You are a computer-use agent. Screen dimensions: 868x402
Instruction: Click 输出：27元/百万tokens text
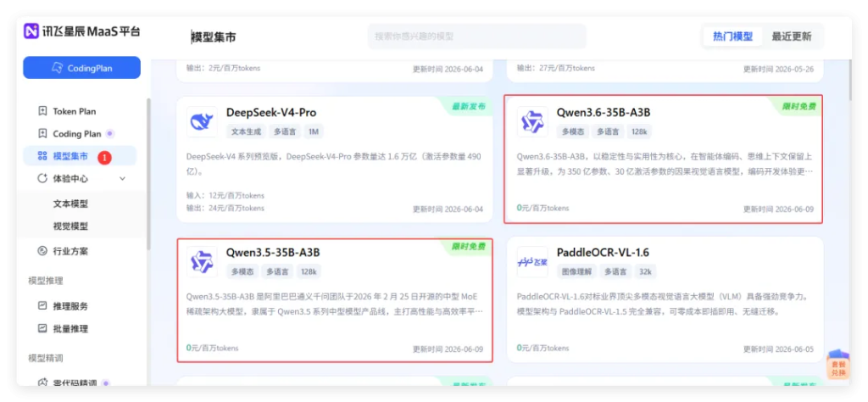tap(556, 68)
